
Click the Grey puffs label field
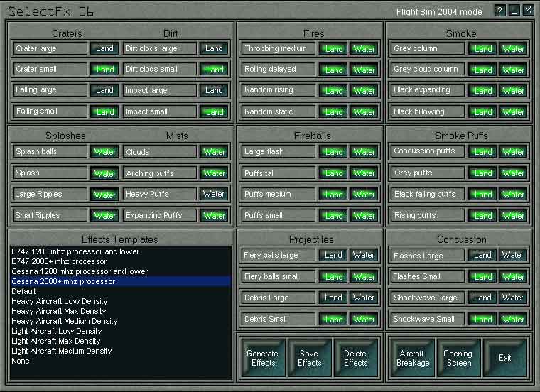[x=427, y=173]
